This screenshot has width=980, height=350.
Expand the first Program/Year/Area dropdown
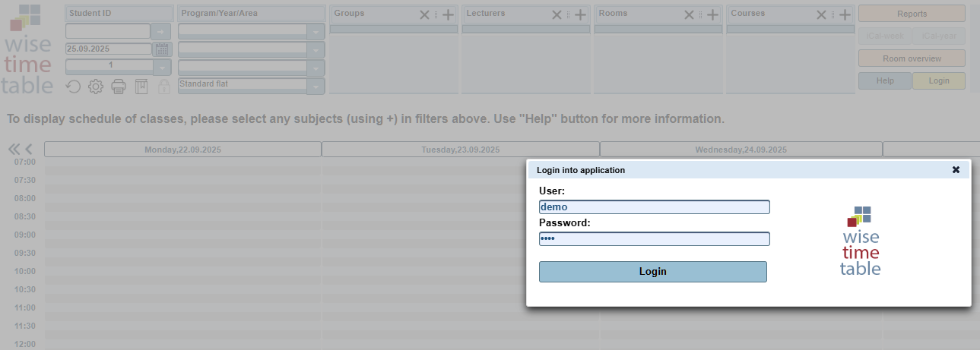pos(316,32)
